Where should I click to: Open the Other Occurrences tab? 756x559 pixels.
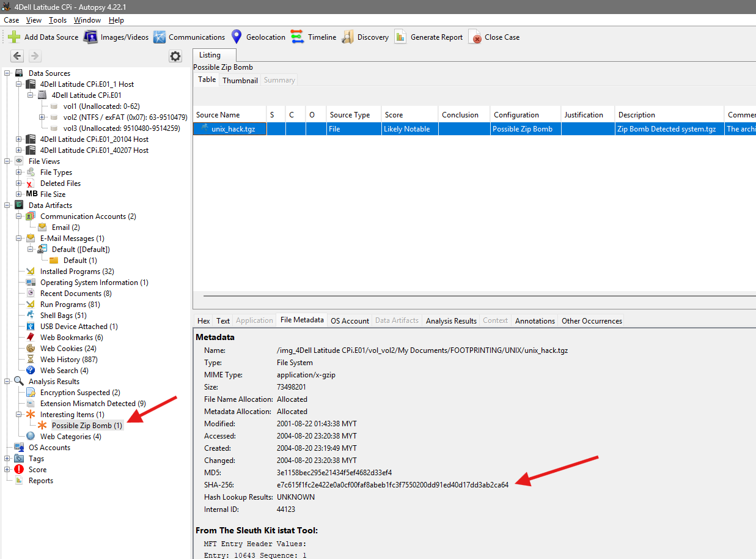point(592,320)
